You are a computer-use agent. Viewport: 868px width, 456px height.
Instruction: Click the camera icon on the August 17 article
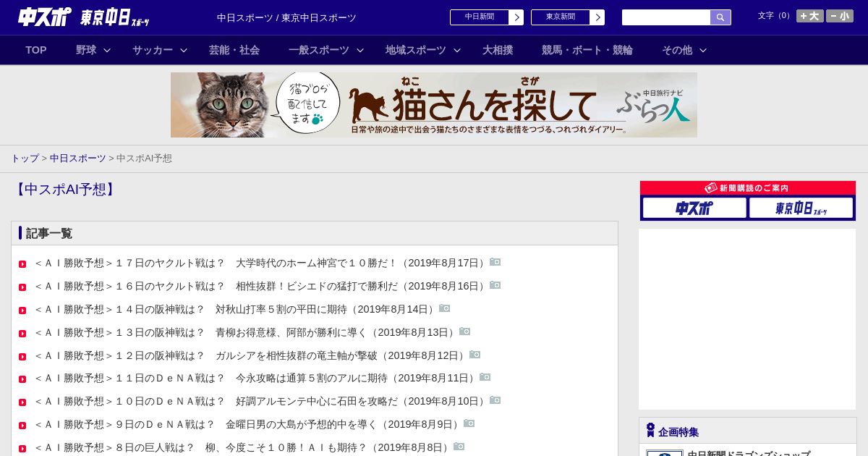tap(495, 262)
